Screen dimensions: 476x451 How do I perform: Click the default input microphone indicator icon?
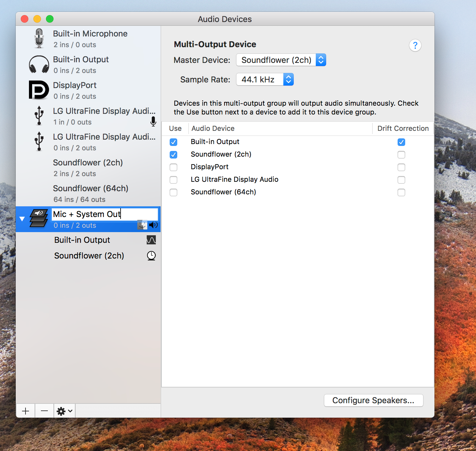[153, 121]
